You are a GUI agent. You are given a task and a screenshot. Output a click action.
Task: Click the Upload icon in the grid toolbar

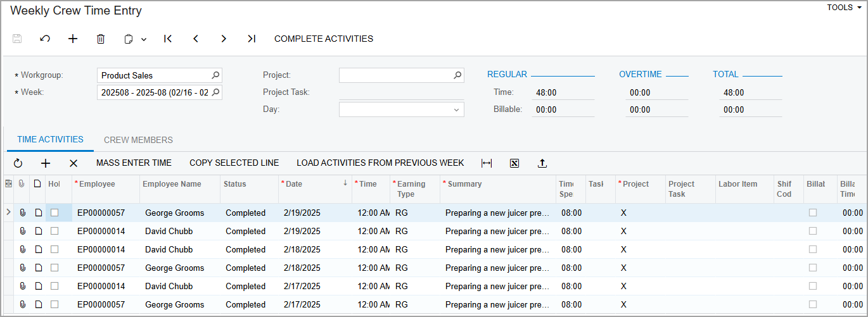[542, 163]
